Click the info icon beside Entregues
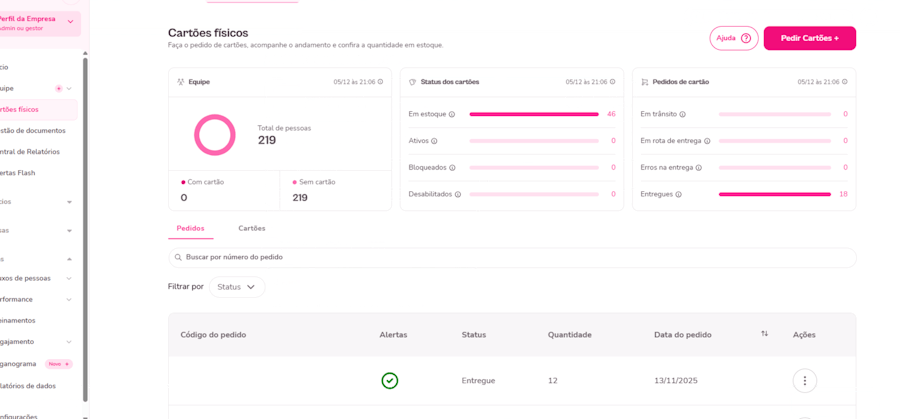Viewport: 900px width, 419px height. click(679, 195)
